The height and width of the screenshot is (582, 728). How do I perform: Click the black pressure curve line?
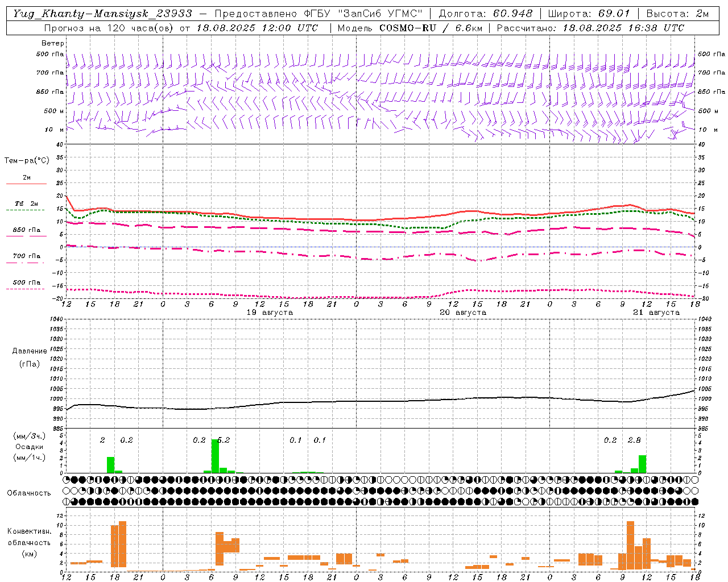point(380,401)
